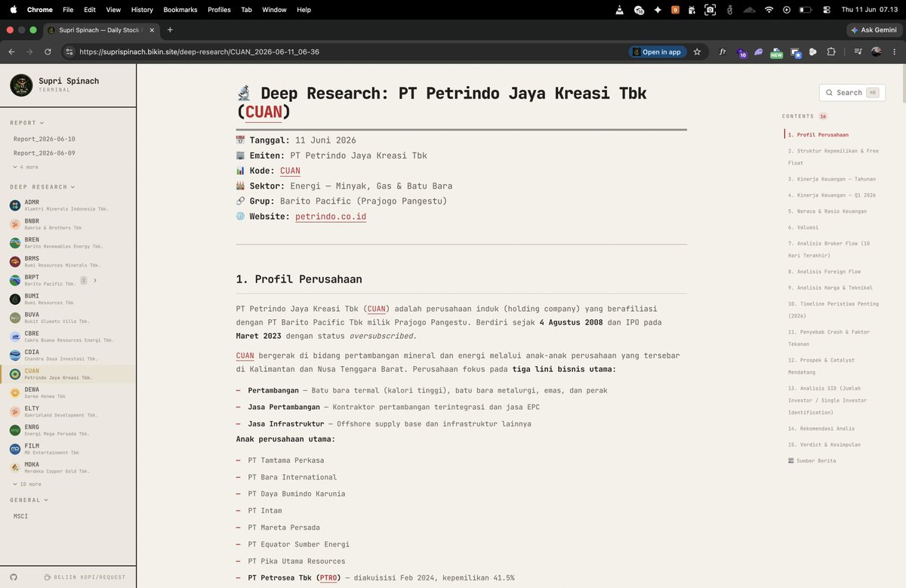Open new browser tab
This screenshot has width=906, height=588.
coord(170,29)
